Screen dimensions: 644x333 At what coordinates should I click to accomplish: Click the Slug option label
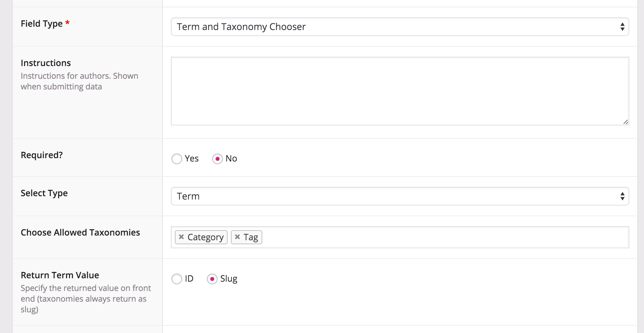point(229,279)
